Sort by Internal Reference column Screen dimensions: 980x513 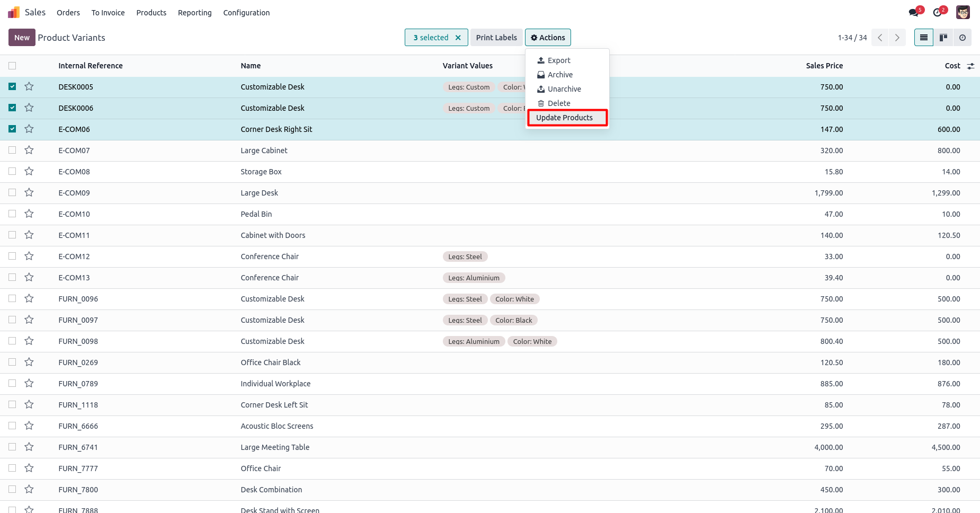[x=91, y=66]
